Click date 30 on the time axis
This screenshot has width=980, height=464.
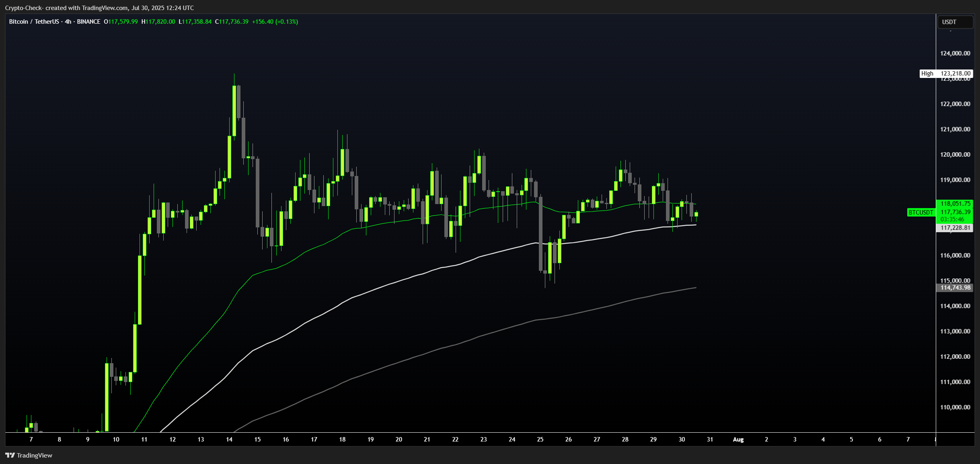(682, 439)
